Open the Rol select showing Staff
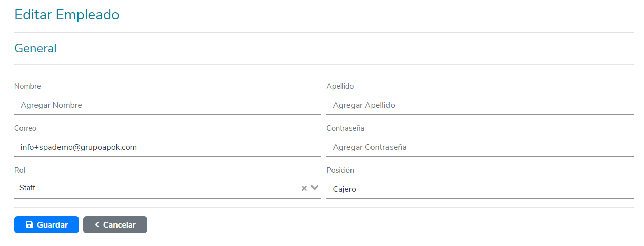 coord(154,188)
